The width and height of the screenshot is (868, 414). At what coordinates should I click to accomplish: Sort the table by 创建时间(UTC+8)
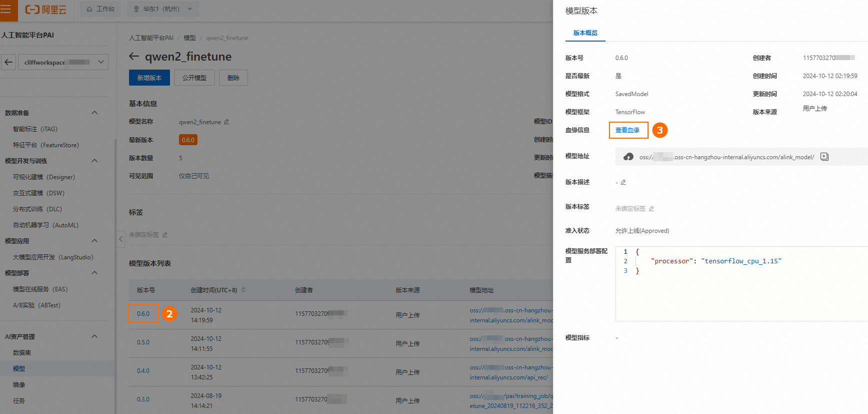click(x=243, y=290)
